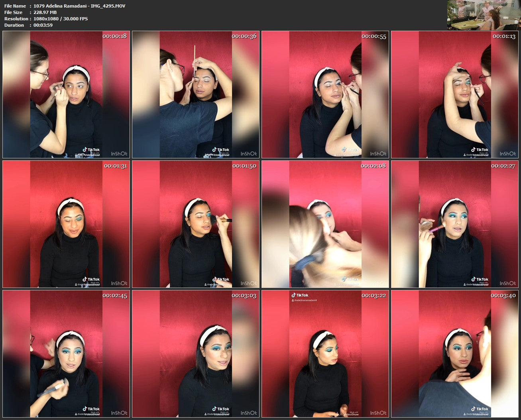Click the frame captured at 00:01:50

click(195, 224)
